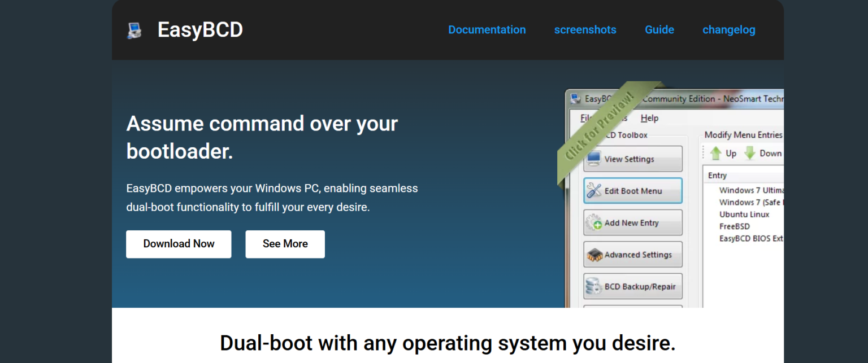This screenshot has width=868, height=363.
Task: Open the Guide navigation link
Action: 659,30
